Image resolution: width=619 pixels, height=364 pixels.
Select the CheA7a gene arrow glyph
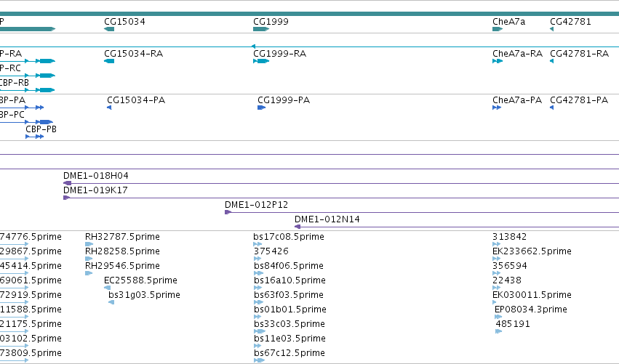point(498,29)
